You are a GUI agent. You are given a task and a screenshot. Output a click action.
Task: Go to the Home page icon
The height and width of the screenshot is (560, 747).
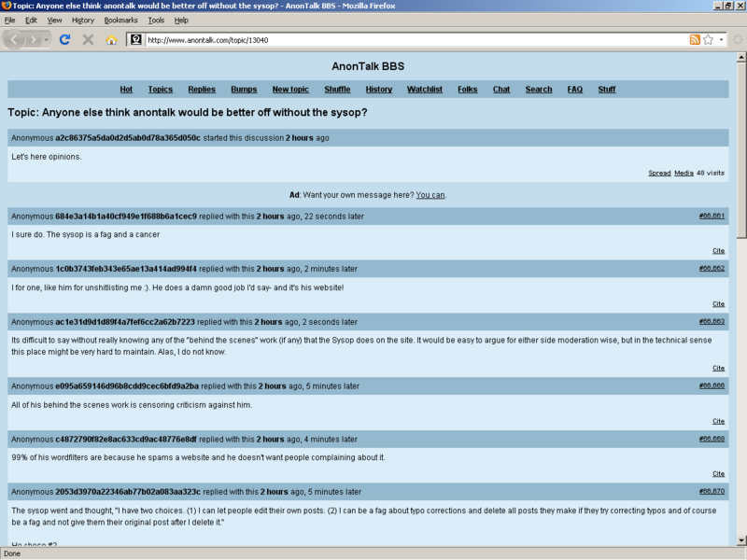click(111, 39)
